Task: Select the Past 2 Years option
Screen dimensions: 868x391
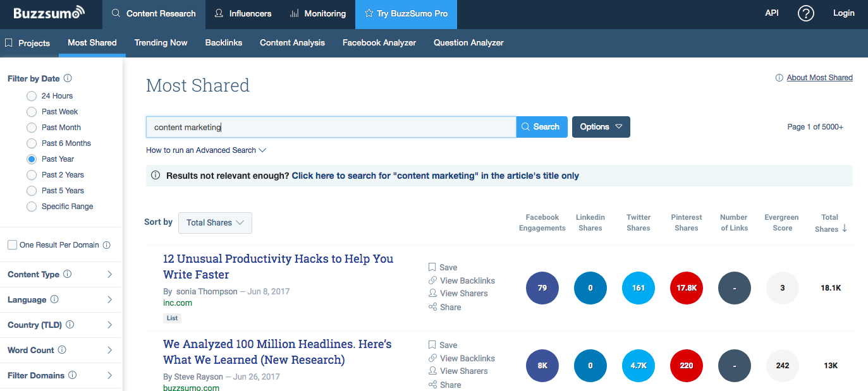Action: (32, 175)
